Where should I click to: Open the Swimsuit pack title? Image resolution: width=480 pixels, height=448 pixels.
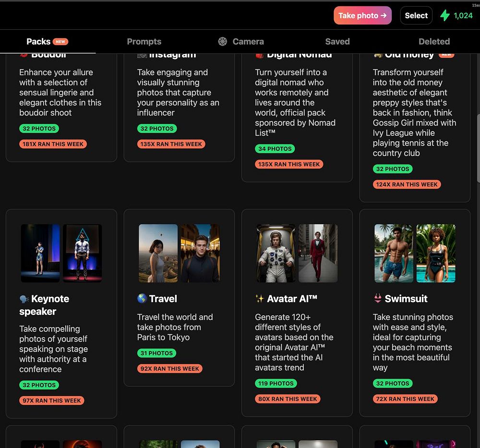(x=406, y=299)
